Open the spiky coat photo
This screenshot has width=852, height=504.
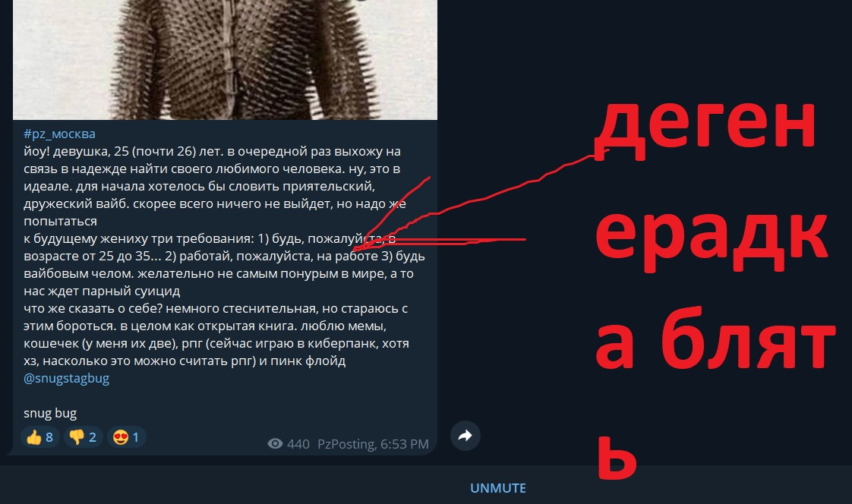(225, 60)
